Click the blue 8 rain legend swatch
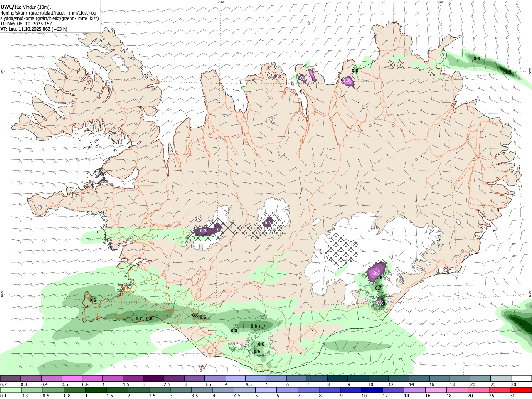Image resolution: width=532 pixels, height=399 pixels. click(330, 390)
